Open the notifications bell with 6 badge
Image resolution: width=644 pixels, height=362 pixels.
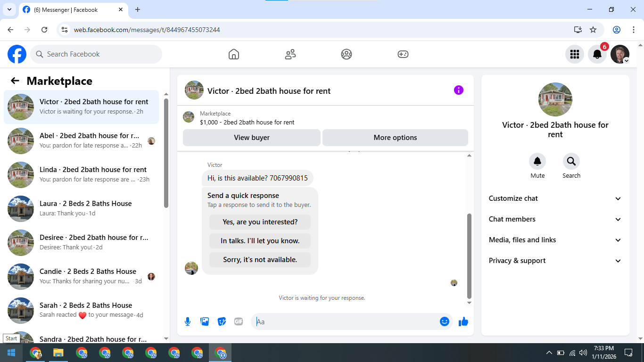(597, 54)
